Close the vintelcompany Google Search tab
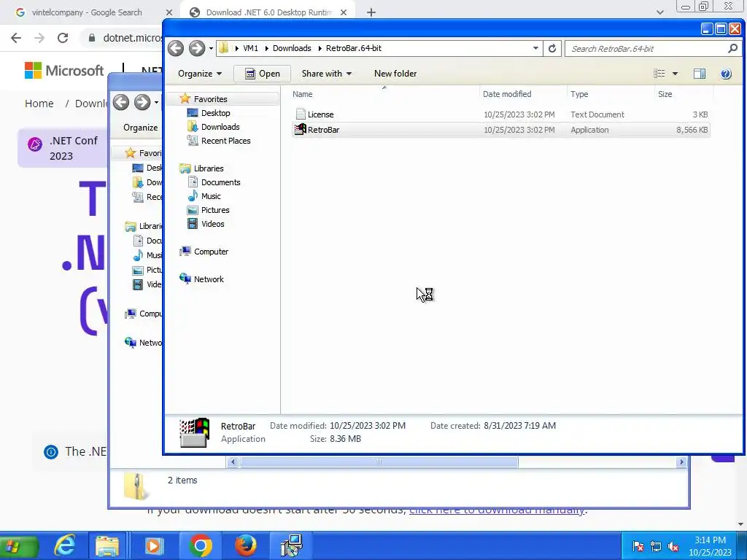Viewport: 747px width, 560px height. pos(169,12)
